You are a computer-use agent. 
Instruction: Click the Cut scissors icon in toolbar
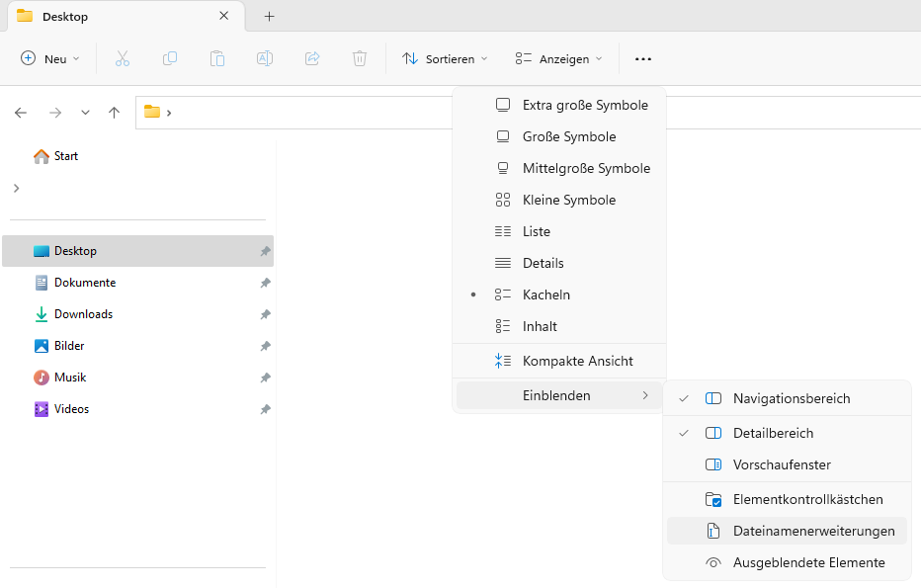tap(123, 58)
